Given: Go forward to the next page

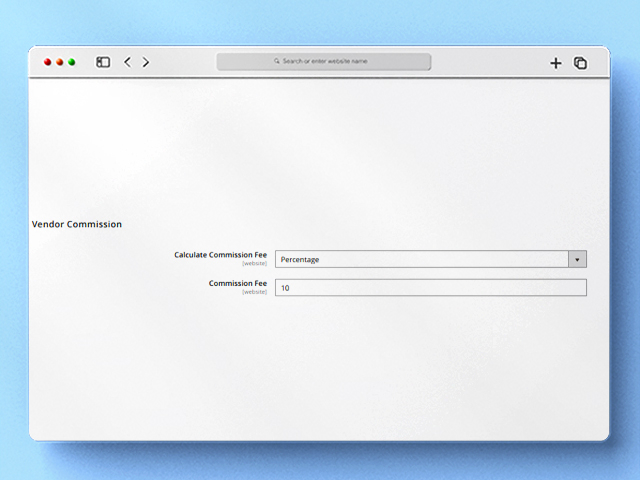Looking at the screenshot, I should click(x=146, y=62).
